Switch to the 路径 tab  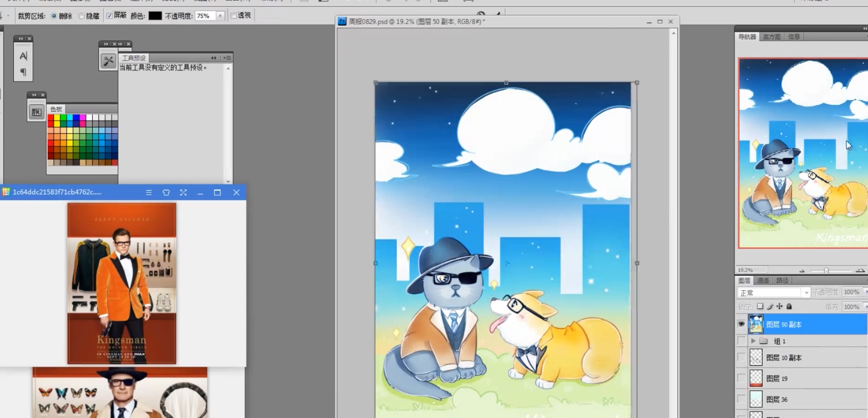coord(782,281)
